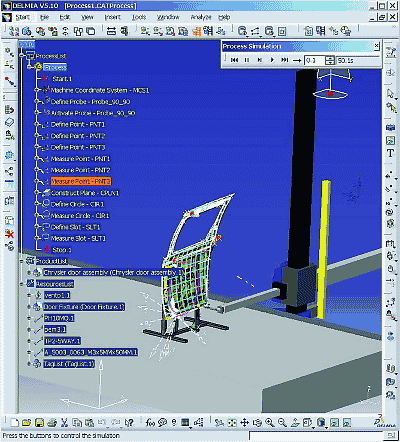400x442 pixels.
Task: Pause the process simulation
Action: tap(247, 60)
